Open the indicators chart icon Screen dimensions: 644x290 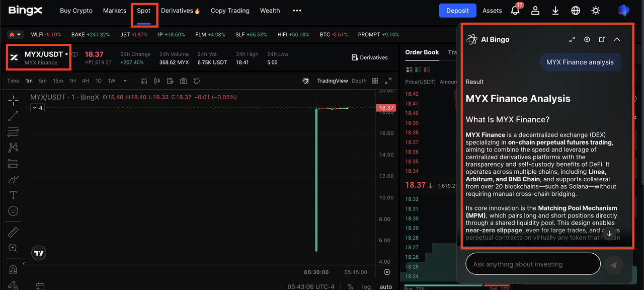144,81
